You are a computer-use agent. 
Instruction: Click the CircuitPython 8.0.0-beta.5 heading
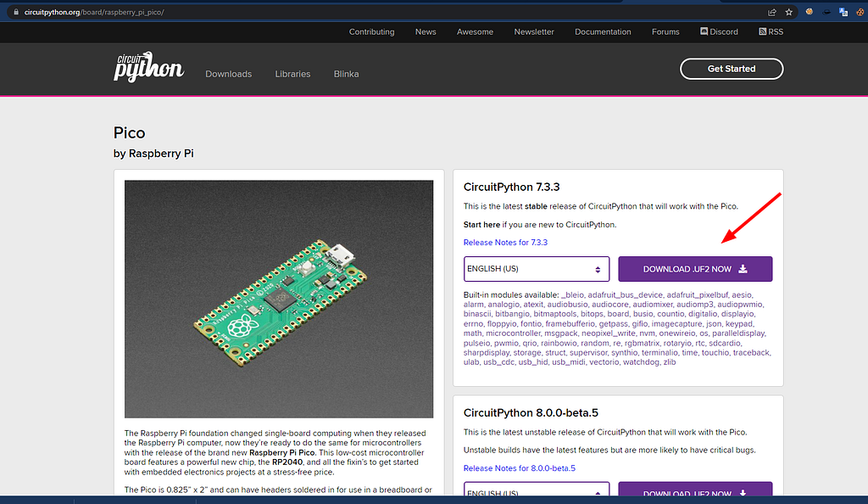pos(531,412)
